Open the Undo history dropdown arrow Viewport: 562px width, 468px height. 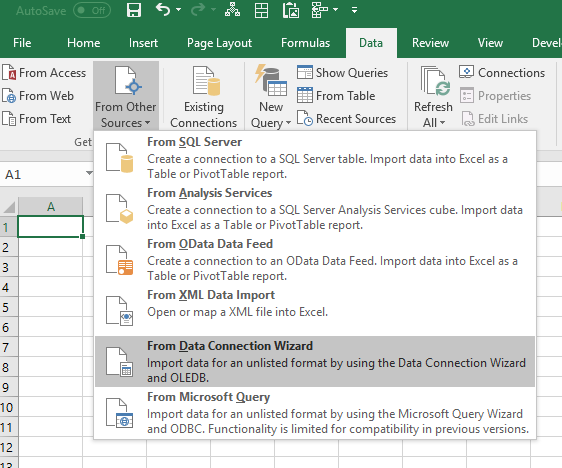[x=178, y=10]
